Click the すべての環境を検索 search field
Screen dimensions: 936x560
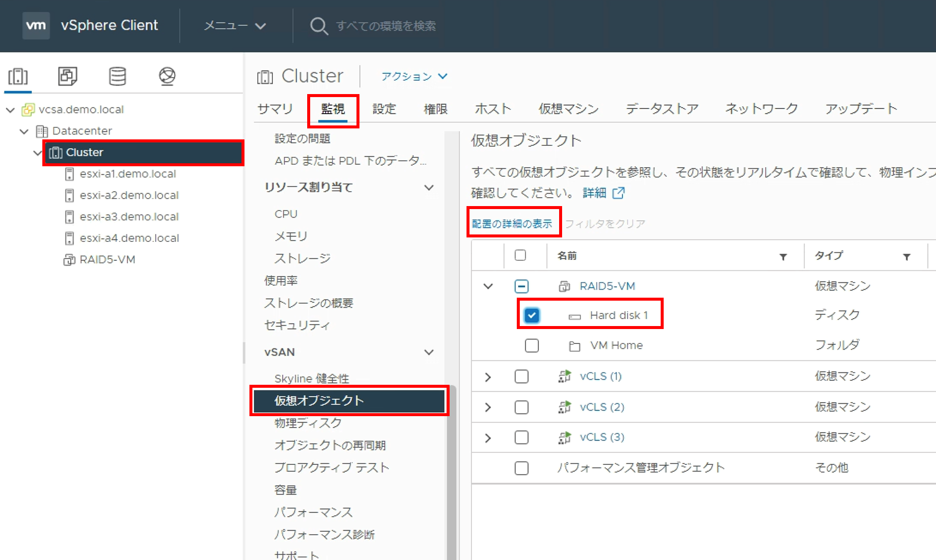(x=386, y=26)
